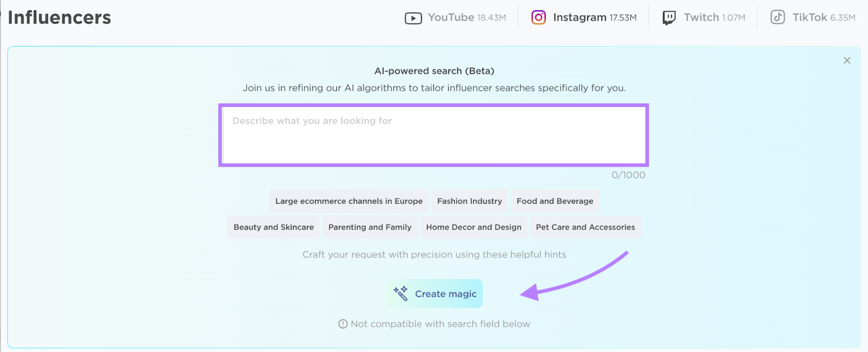Choose the Food and Beverage hint
Image resolution: width=868 pixels, height=352 pixels.
[x=554, y=200]
